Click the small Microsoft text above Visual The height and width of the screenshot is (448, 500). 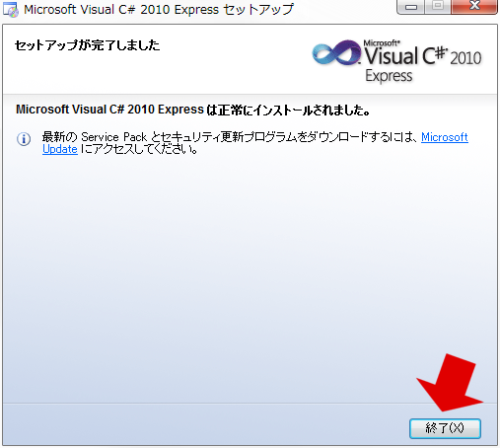[382, 43]
